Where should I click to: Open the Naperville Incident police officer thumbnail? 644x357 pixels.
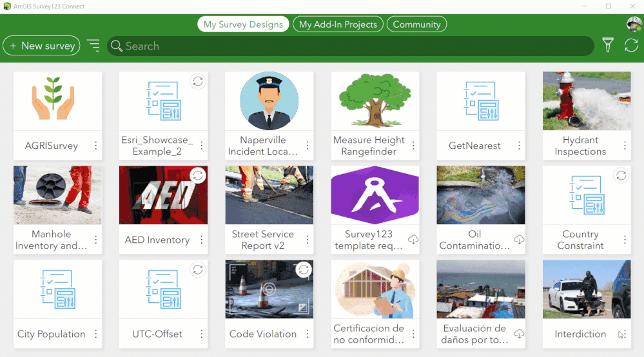(x=269, y=101)
